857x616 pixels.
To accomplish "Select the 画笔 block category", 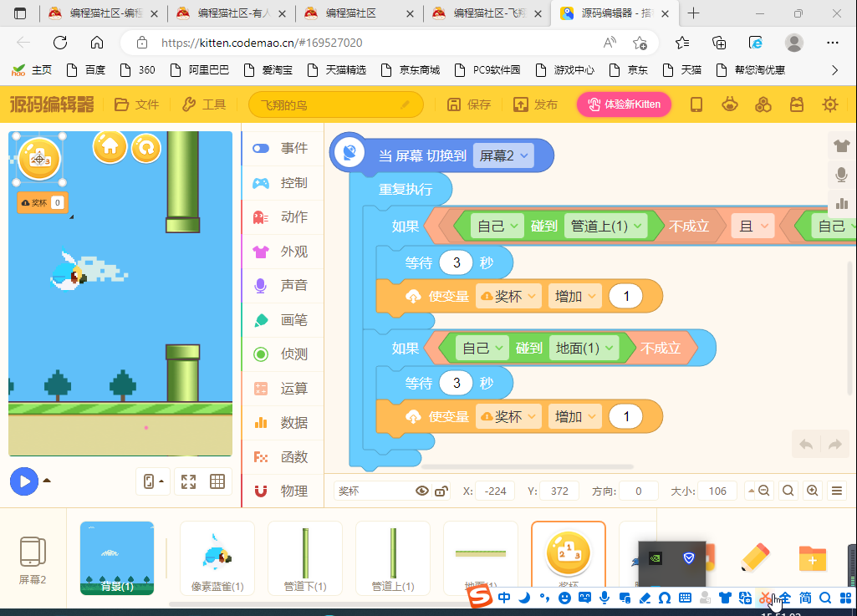I will [x=283, y=320].
